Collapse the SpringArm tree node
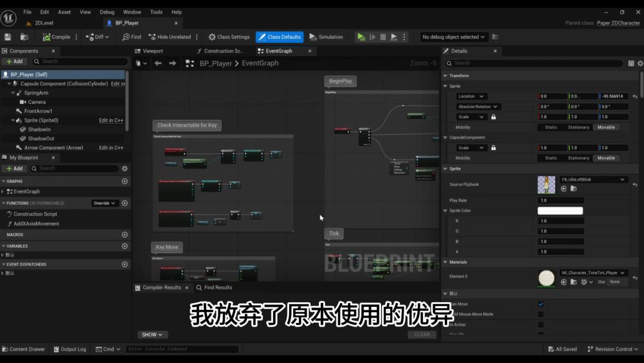644x363 pixels. click(x=13, y=93)
